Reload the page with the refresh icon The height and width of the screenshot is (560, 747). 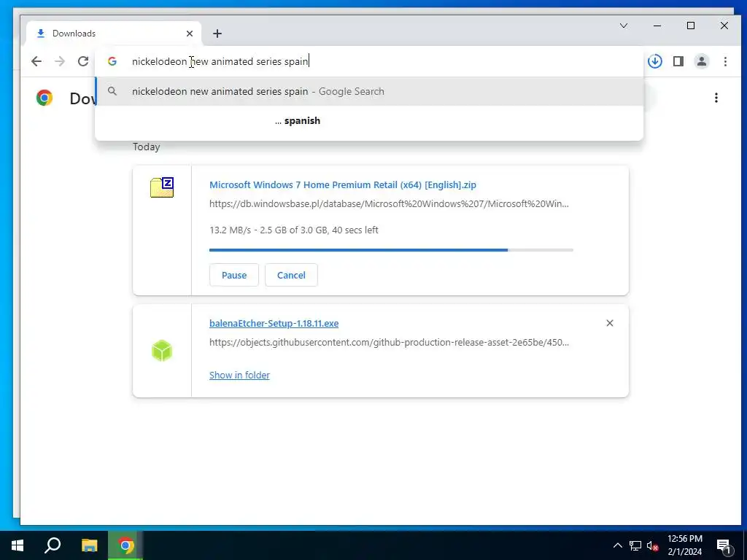[x=83, y=61]
